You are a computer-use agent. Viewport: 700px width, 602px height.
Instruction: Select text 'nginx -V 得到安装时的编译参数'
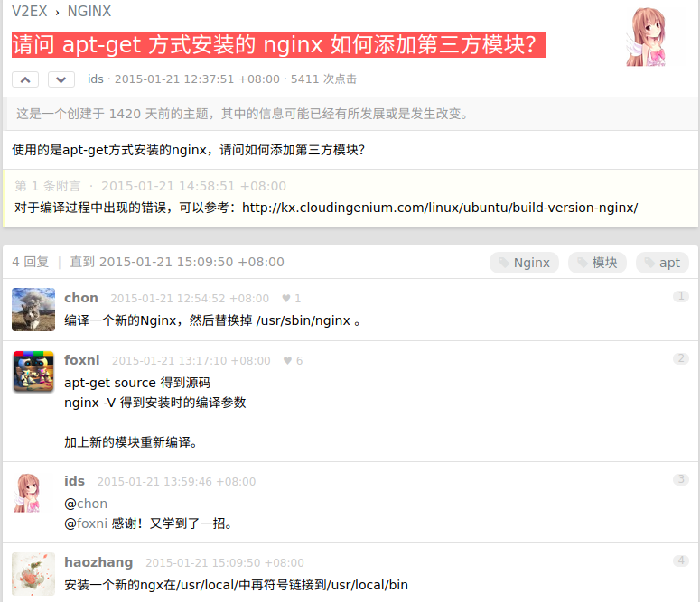click(x=155, y=403)
